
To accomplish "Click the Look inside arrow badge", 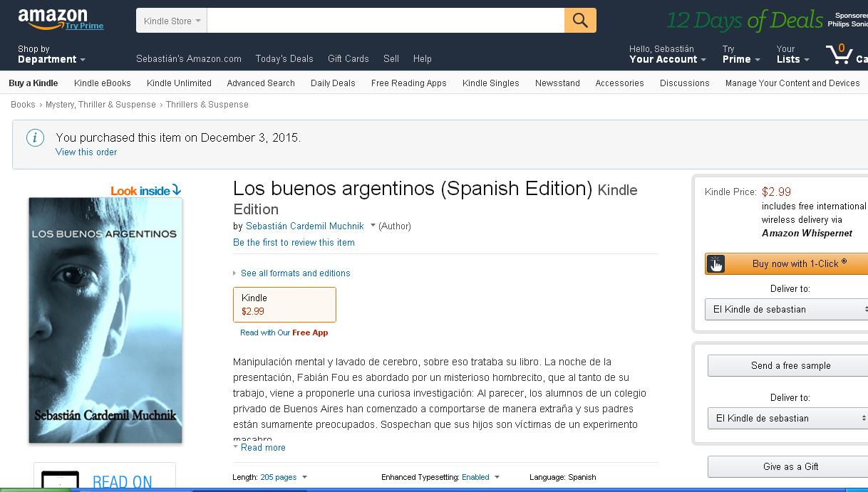I will point(145,190).
